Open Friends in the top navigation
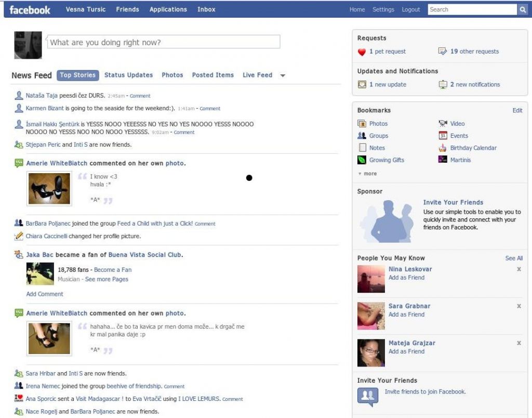The width and height of the screenshot is (532, 418). point(128,9)
